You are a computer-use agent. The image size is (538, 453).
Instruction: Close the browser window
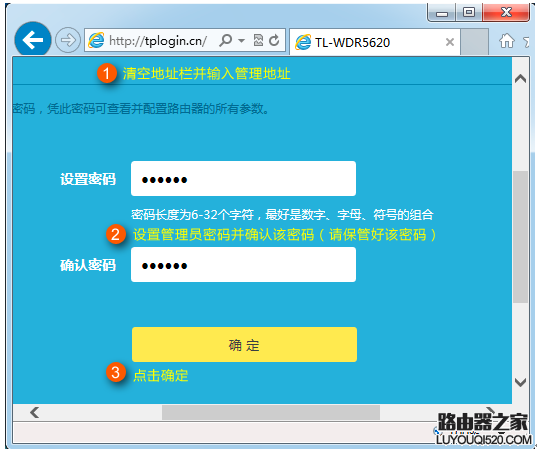point(506,13)
